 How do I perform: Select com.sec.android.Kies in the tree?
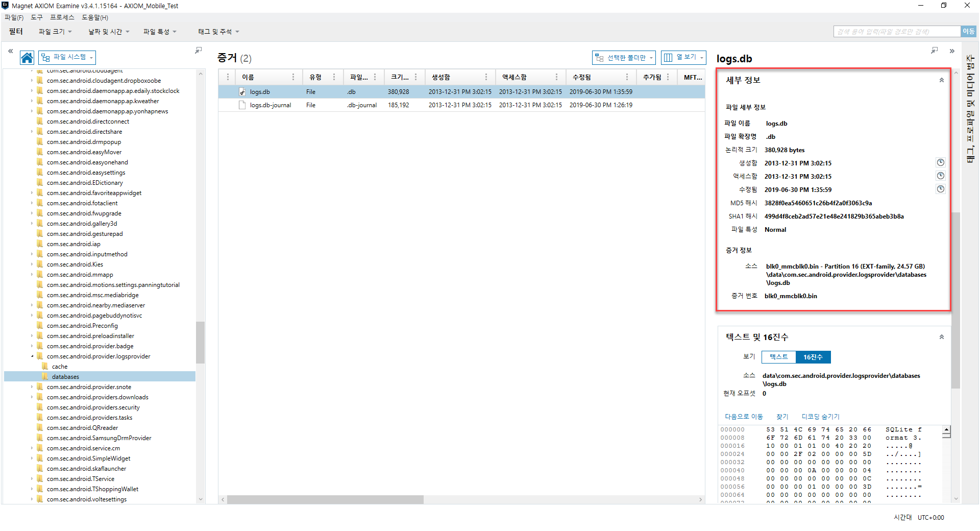coord(75,264)
